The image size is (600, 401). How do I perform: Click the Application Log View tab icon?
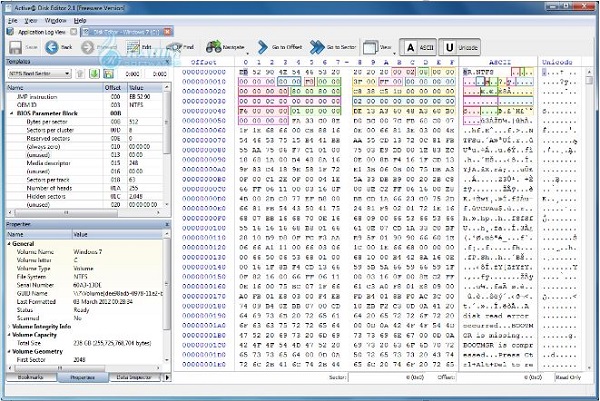[11, 32]
